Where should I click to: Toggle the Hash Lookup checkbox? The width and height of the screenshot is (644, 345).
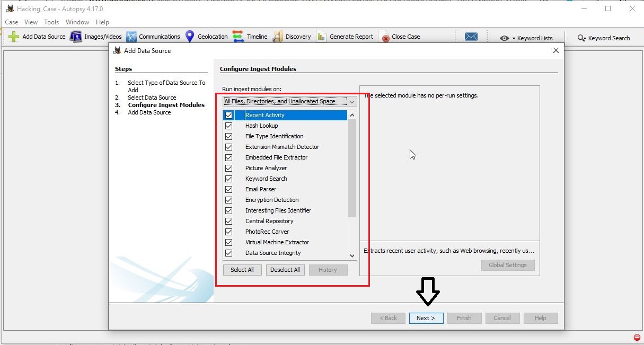tap(228, 126)
